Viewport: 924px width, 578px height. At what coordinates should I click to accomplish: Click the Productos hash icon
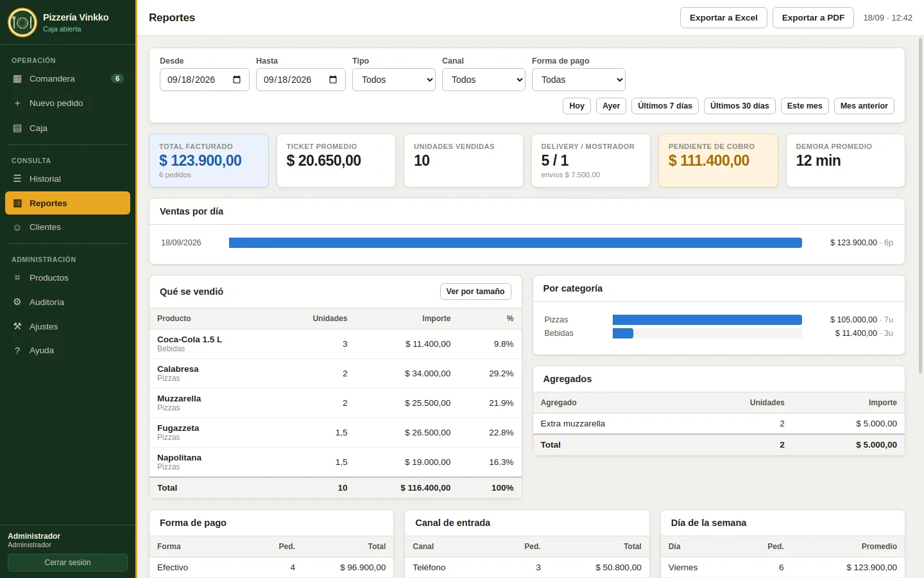point(17,278)
